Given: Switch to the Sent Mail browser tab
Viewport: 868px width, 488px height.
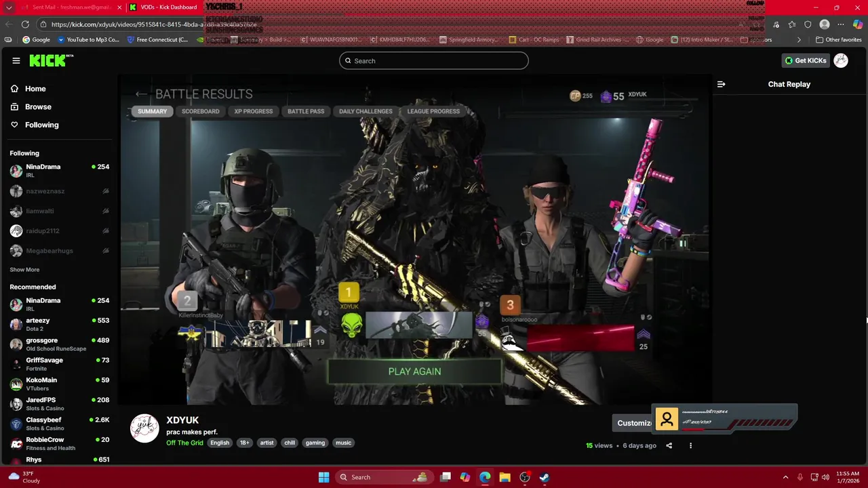Looking at the screenshot, I should (71, 7).
